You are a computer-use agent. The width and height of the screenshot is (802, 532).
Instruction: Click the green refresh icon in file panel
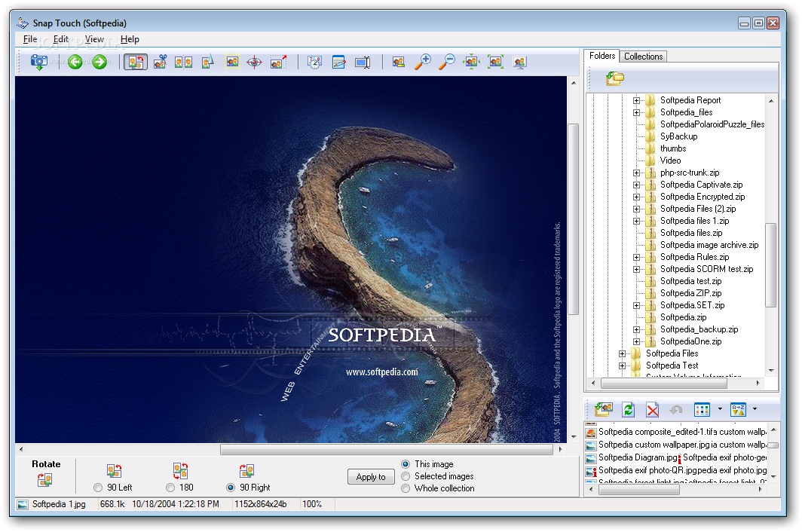628,410
